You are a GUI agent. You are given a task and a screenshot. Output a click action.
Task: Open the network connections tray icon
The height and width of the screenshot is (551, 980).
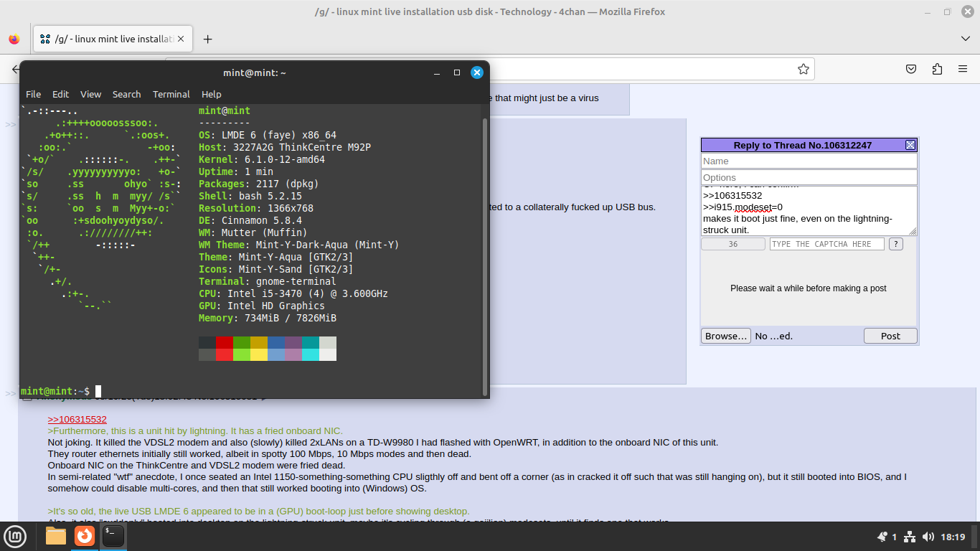click(910, 537)
